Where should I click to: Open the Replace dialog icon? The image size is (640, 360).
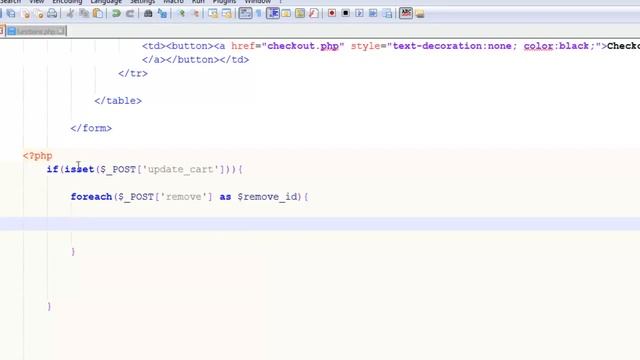click(x=162, y=13)
